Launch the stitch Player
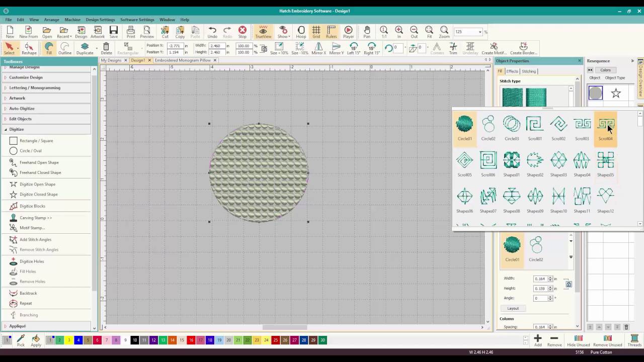 click(x=348, y=32)
